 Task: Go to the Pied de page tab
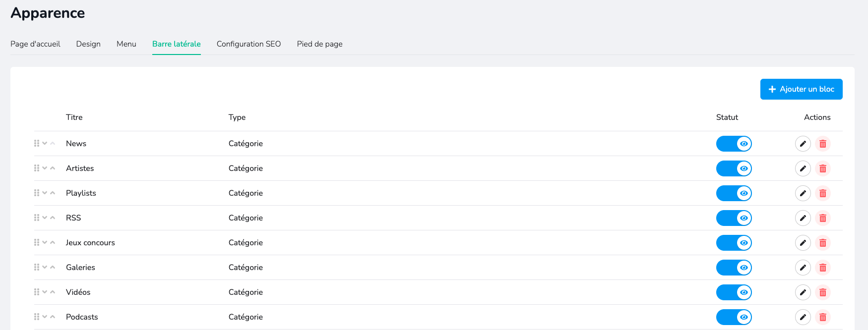coord(319,44)
